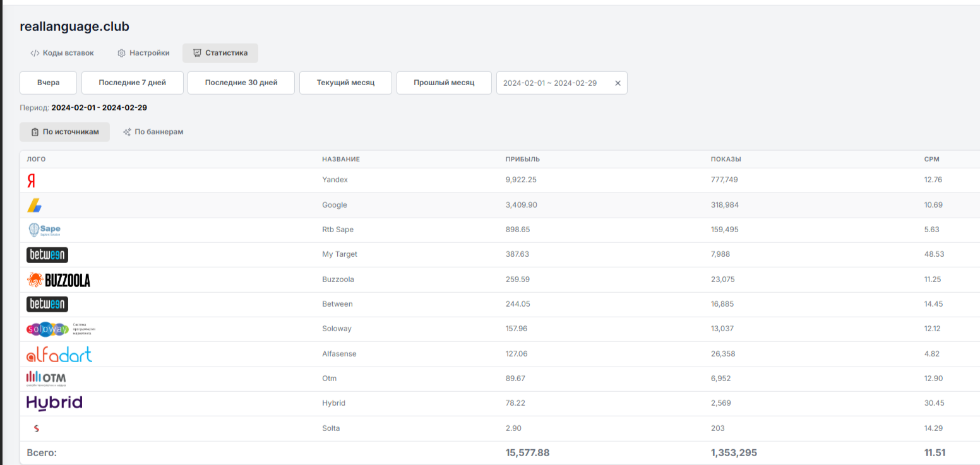The width and height of the screenshot is (980, 465).
Task: Switch view to По баннерам
Action: point(153,132)
